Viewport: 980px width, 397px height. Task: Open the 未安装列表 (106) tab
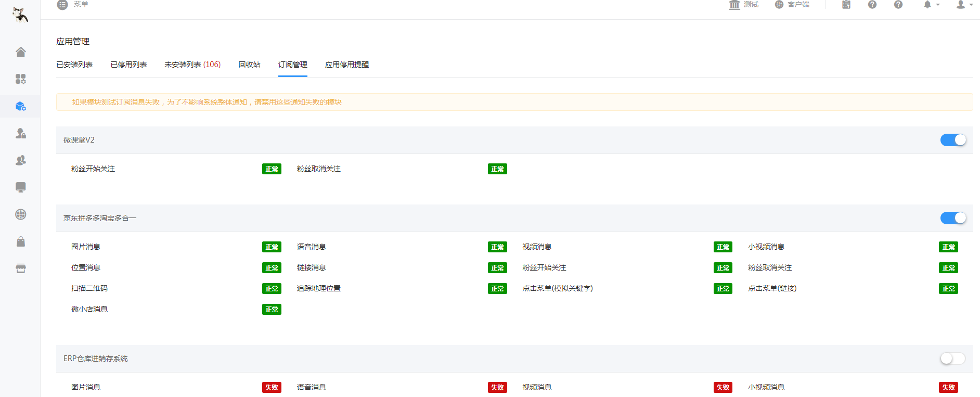click(192, 65)
